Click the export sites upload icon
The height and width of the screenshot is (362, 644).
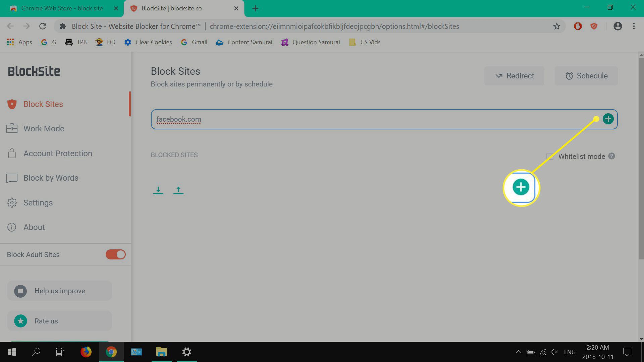178,190
